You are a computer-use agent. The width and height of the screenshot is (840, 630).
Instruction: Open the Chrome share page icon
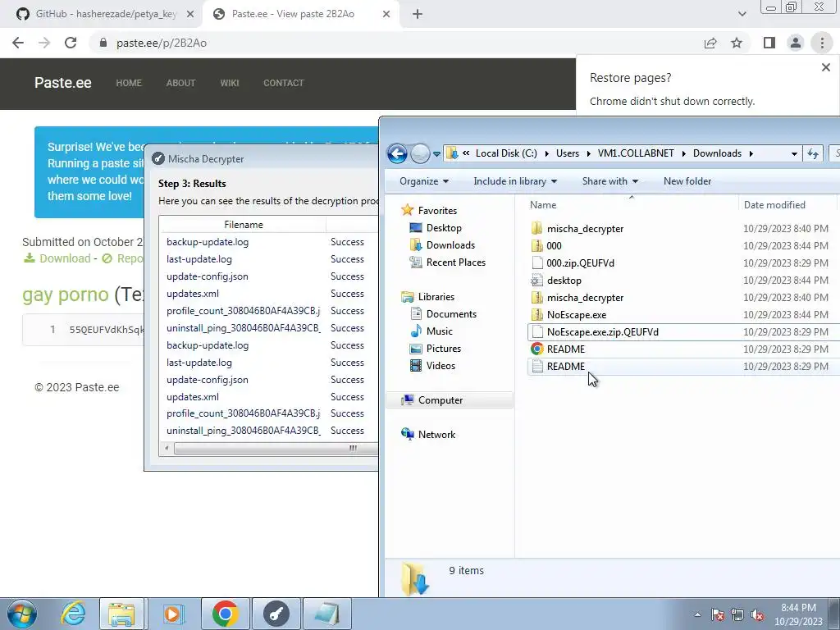[x=710, y=43]
